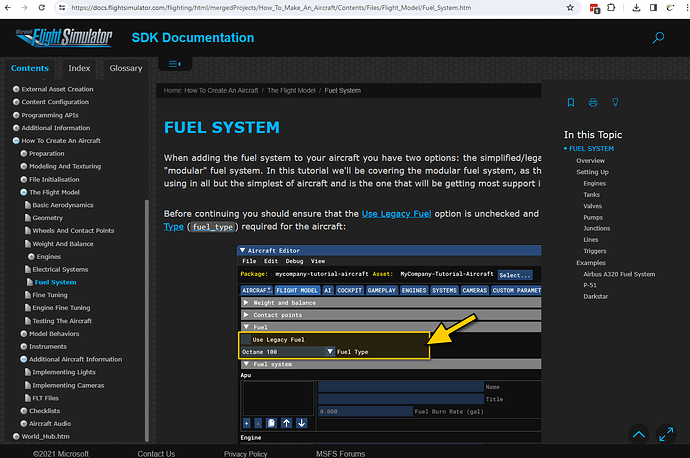Click The Flight Model breadcrumb
690x458 pixels.
point(291,91)
